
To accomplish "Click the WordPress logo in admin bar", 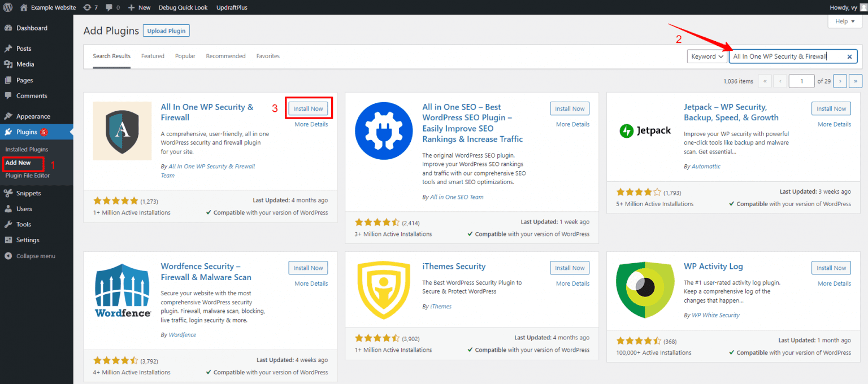I will pyautogui.click(x=8, y=7).
